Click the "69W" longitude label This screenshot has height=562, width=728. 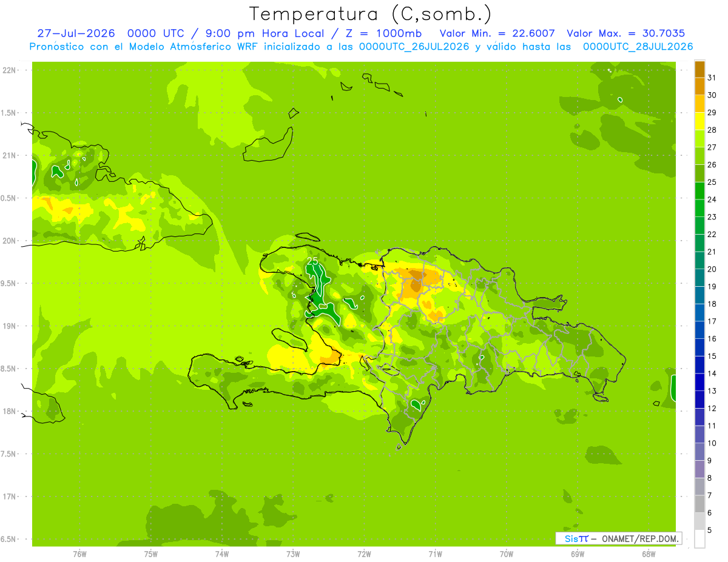(578, 554)
